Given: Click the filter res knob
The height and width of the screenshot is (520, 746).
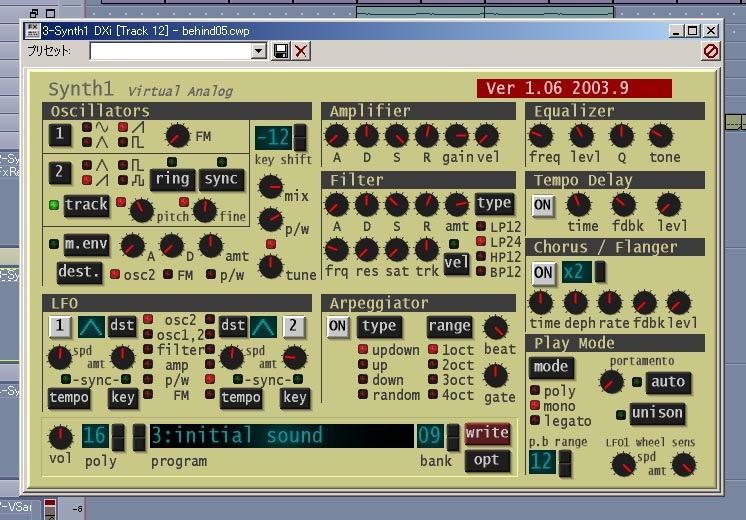Looking at the screenshot, I should coord(366,250).
